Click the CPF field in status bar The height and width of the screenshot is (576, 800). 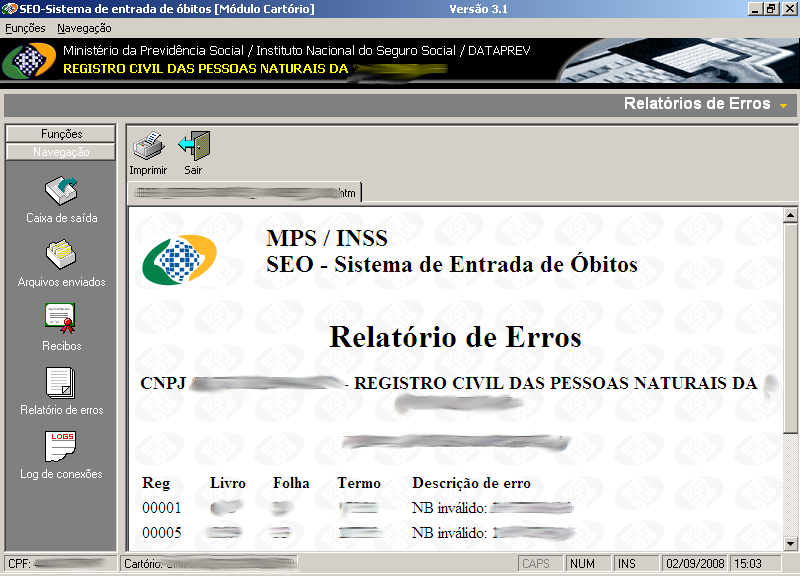pos(60,563)
